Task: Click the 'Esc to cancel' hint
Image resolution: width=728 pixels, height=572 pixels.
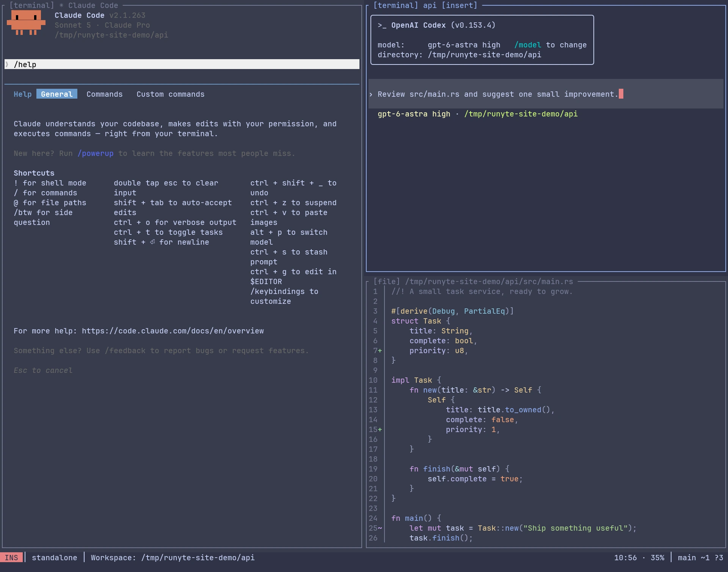Action: click(x=43, y=370)
